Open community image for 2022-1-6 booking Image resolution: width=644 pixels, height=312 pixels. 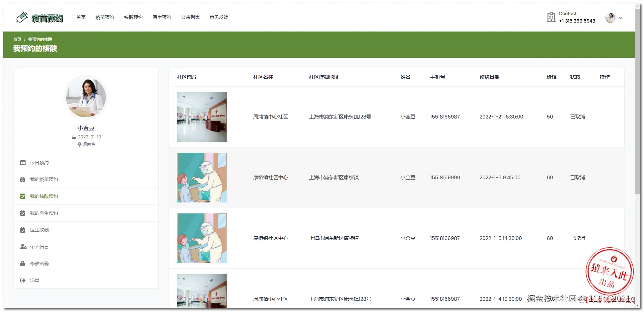pyautogui.click(x=202, y=178)
